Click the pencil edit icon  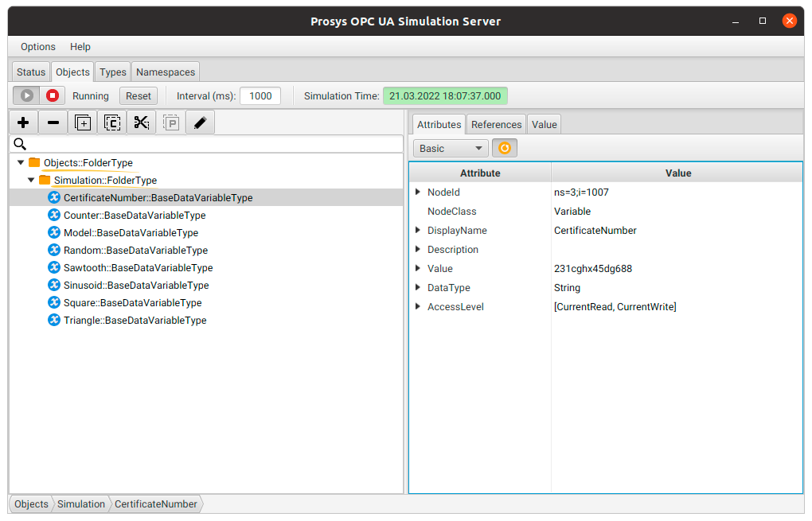[201, 122]
